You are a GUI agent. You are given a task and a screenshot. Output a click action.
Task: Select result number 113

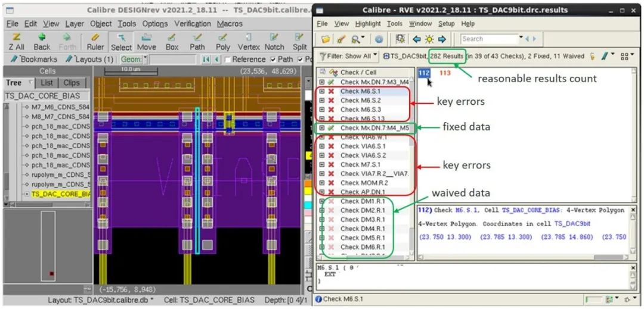pos(445,73)
